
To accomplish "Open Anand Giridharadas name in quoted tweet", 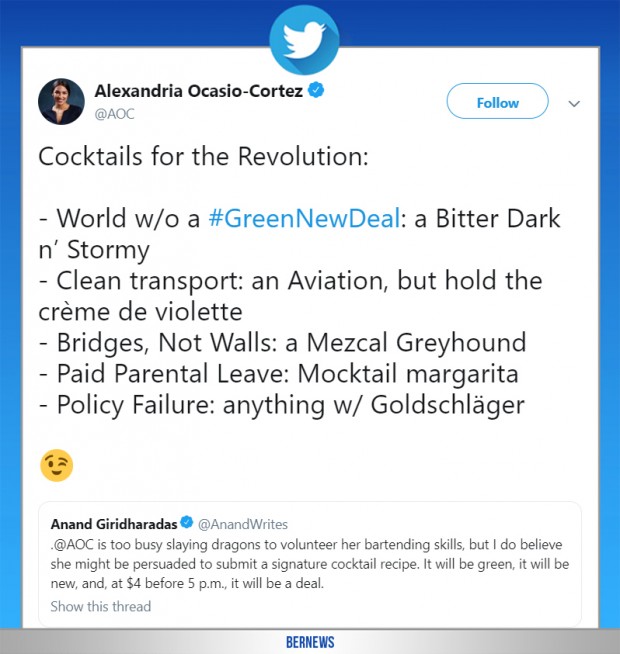I will click(113, 523).
